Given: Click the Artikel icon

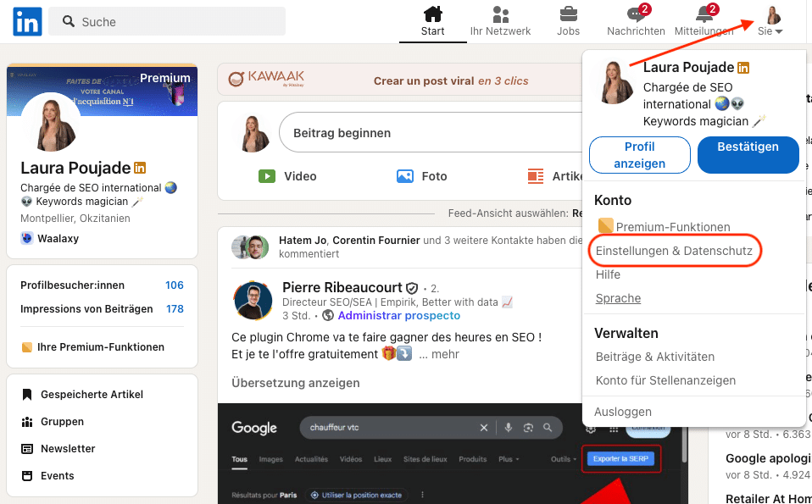Looking at the screenshot, I should 536,176.
